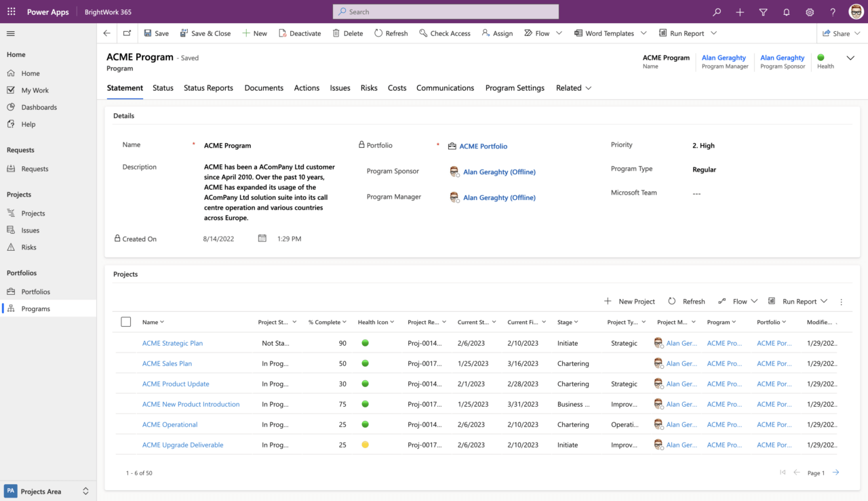Click the Save icon in the toolbar
This screenshot has width=868, height=501.
tap(146, 33)
